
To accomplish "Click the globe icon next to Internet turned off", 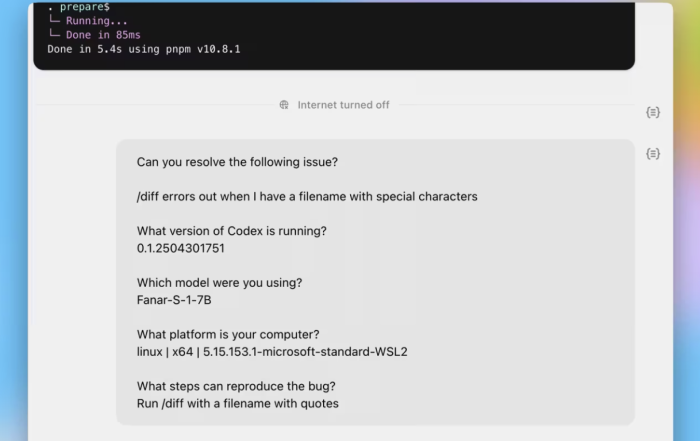I will pyautogui.click(x=284, y=105).
